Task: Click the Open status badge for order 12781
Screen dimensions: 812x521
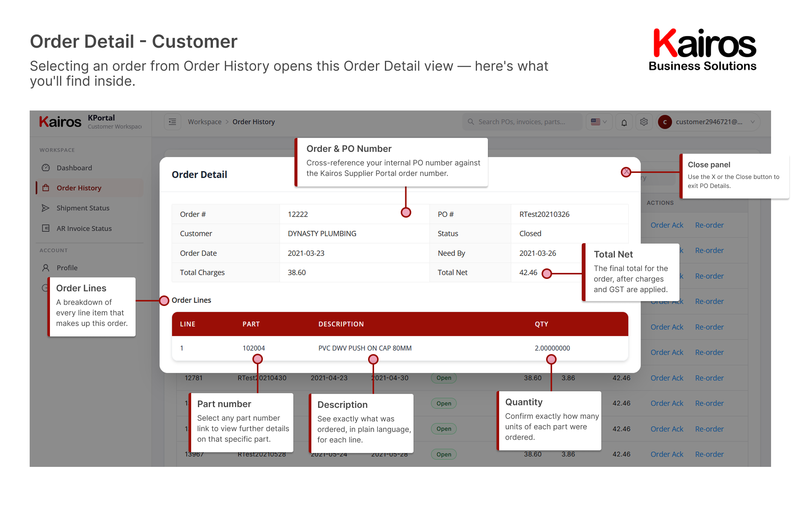Action: pos(444,378)
